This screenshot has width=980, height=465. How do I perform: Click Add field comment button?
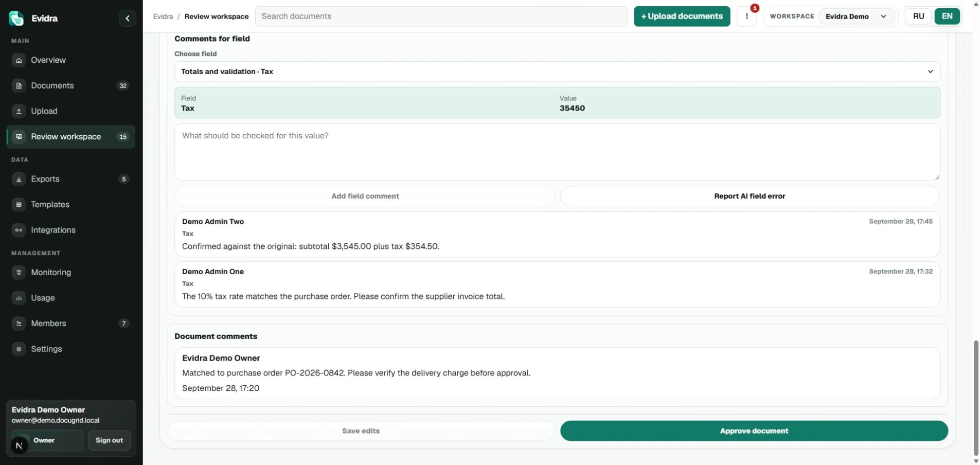(365, 196)
